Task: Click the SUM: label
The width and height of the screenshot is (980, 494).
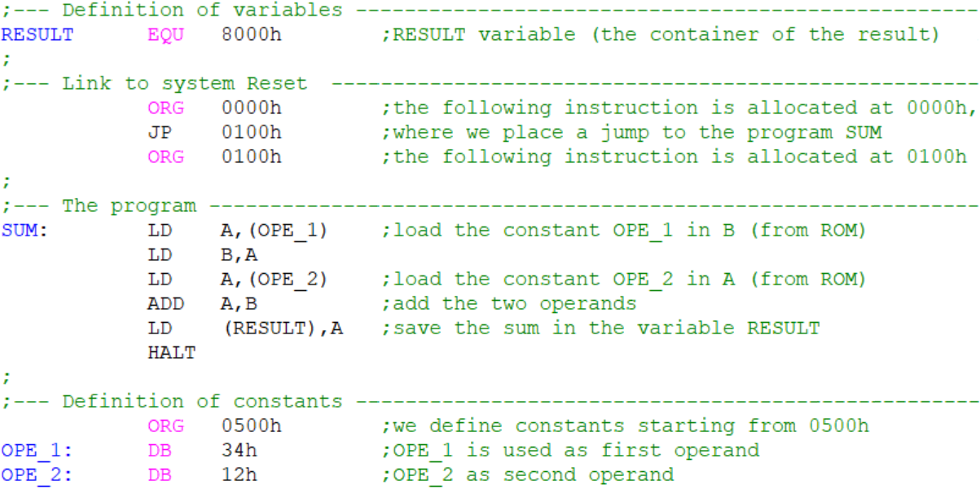Action: pos(24,231)
